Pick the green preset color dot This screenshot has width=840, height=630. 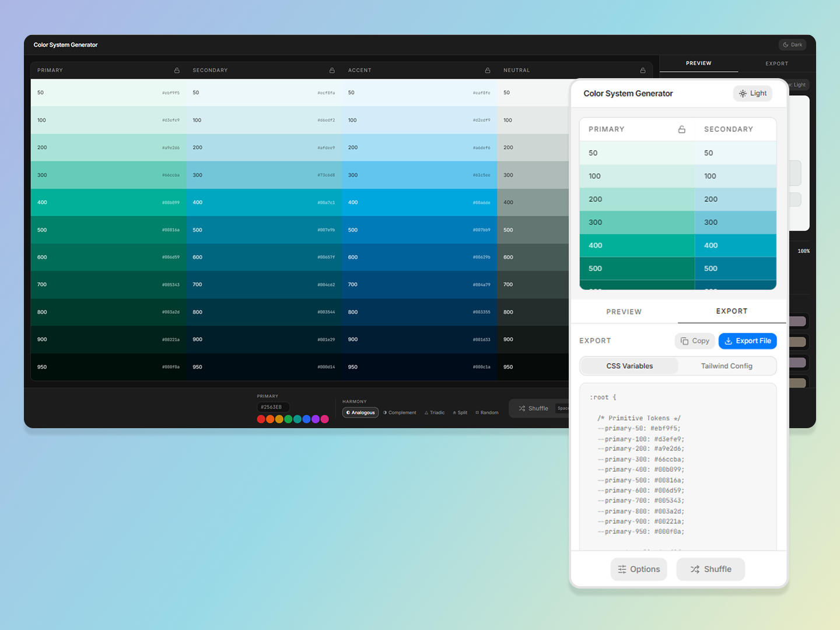click(288, 419)
